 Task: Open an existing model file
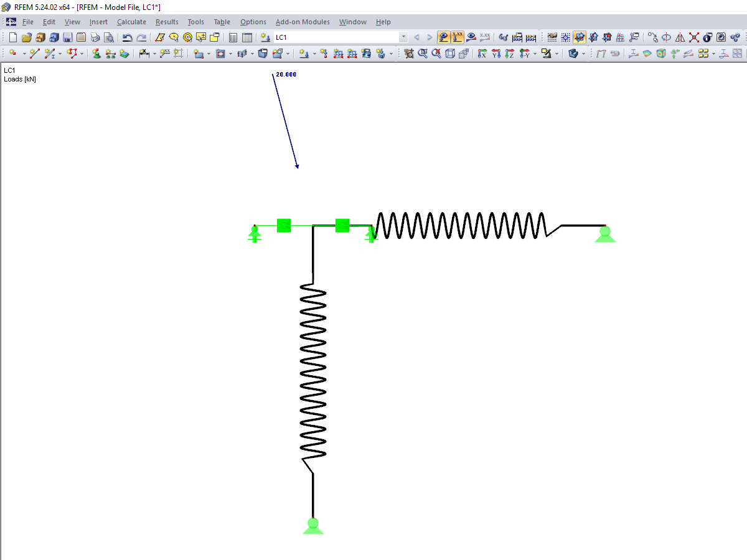point(27,37)
